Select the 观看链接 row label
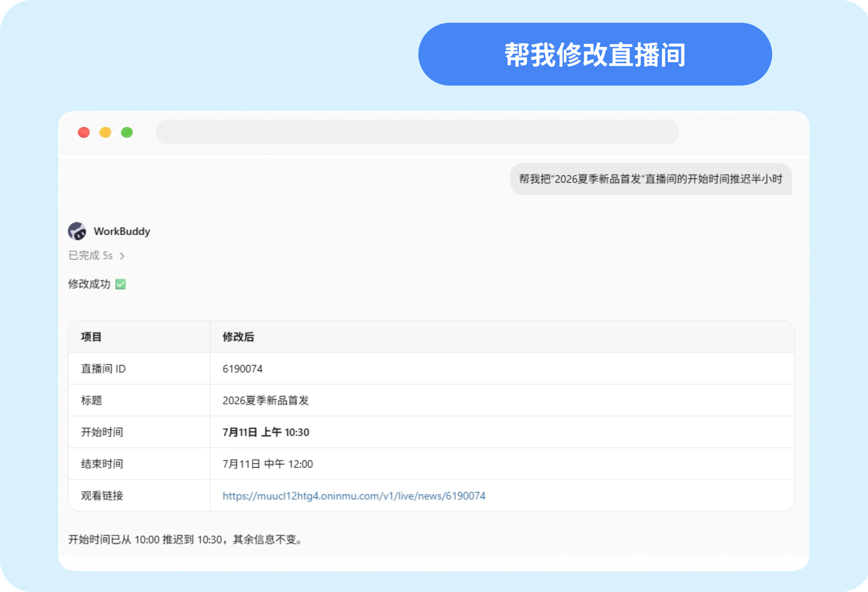The image size is (868, 592). pyautogui.click(x=102, y=496)
